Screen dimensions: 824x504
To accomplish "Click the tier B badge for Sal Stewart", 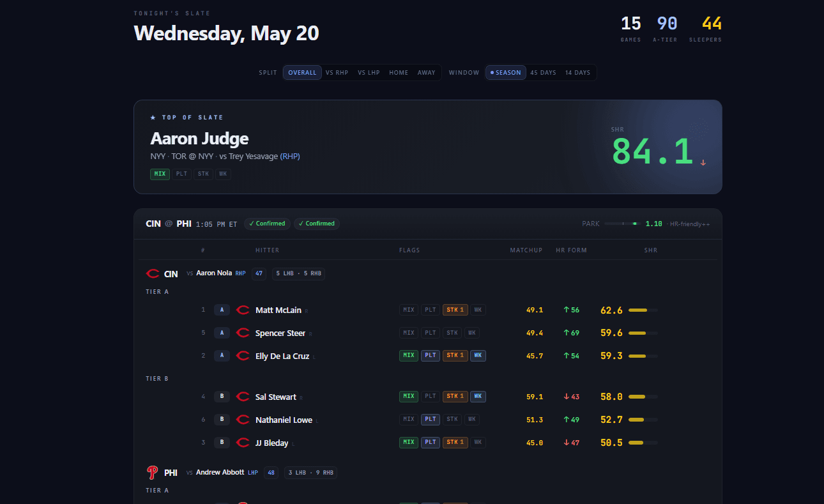I will point(222,397).
